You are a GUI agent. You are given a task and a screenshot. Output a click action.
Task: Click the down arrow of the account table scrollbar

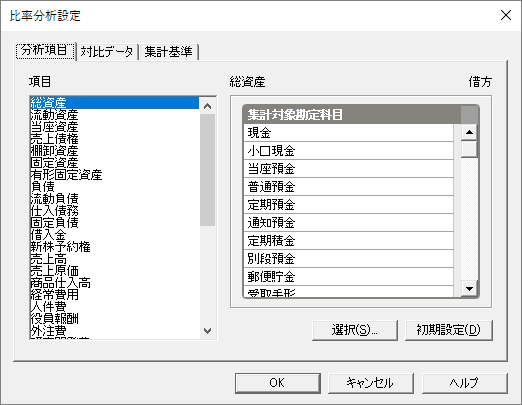[469, 289]
